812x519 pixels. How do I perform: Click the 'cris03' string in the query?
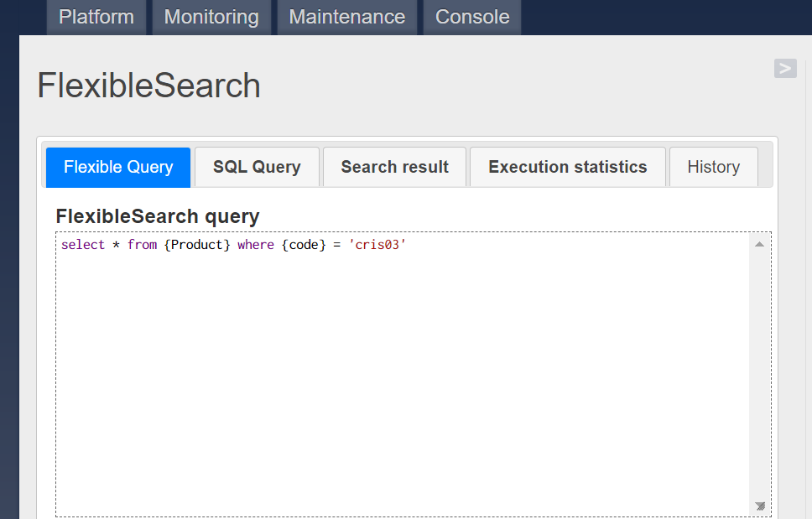coord(377,245)
